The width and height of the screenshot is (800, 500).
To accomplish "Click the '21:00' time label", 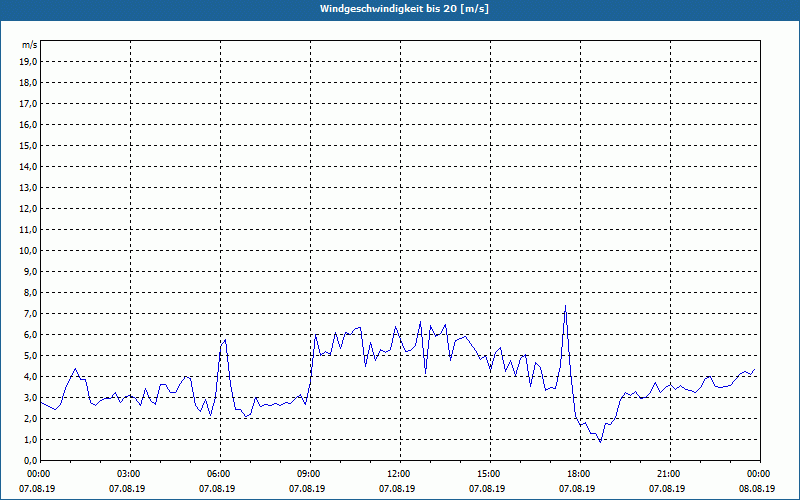I will click(x=670, y=473).
